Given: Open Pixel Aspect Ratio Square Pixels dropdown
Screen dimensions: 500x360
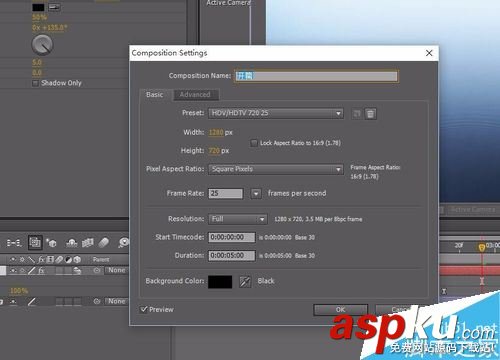Looking at the screenshot, I should click(x=276, y=169).
